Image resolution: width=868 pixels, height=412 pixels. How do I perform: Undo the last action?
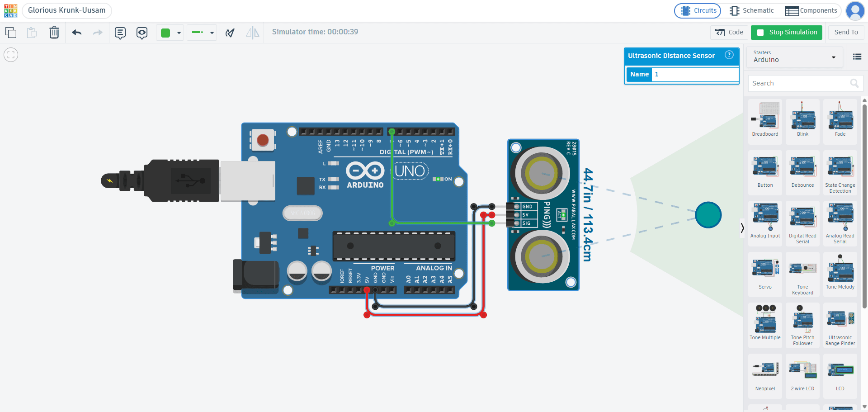[x=77, y=33]
